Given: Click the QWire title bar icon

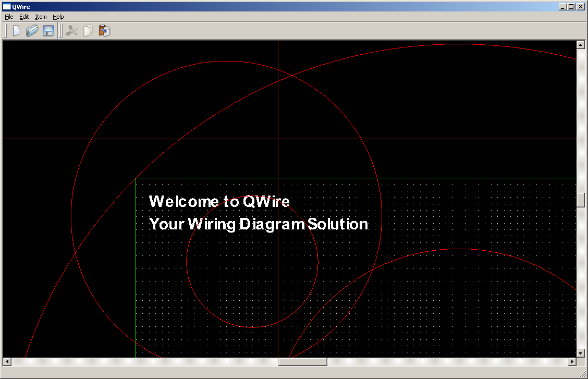Looking at the screenshot, I should (x=7, y=6).
